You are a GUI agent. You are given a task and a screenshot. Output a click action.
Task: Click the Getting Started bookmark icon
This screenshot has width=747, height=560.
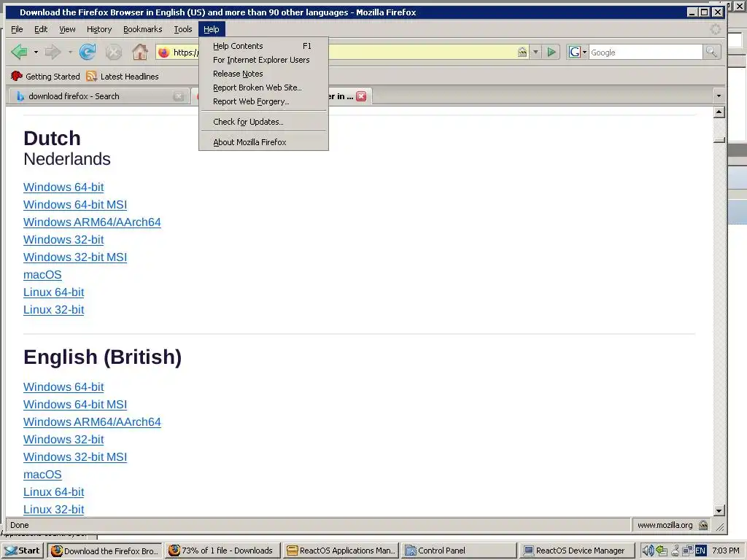coord(17,76)
